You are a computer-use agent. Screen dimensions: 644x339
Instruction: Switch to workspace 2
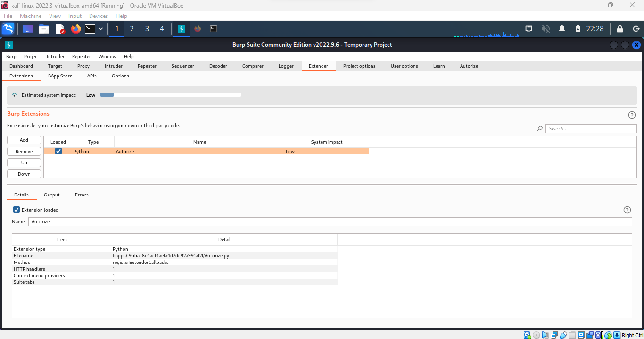point(132,29)
